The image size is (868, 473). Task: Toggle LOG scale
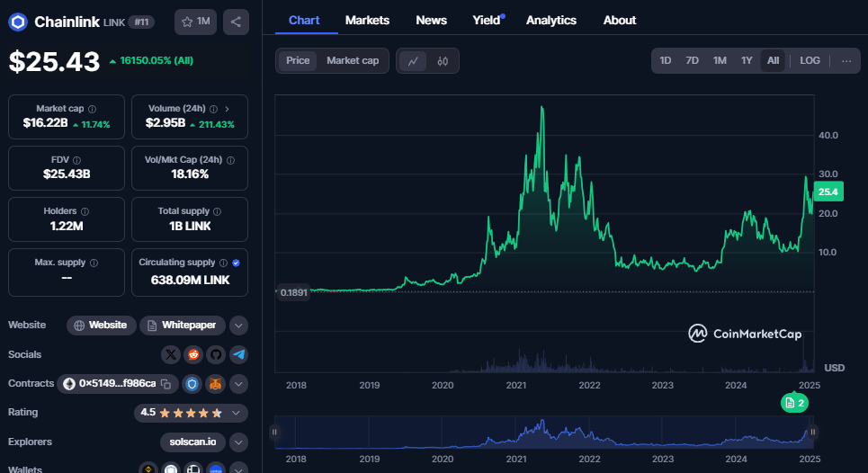click(810, 61)
